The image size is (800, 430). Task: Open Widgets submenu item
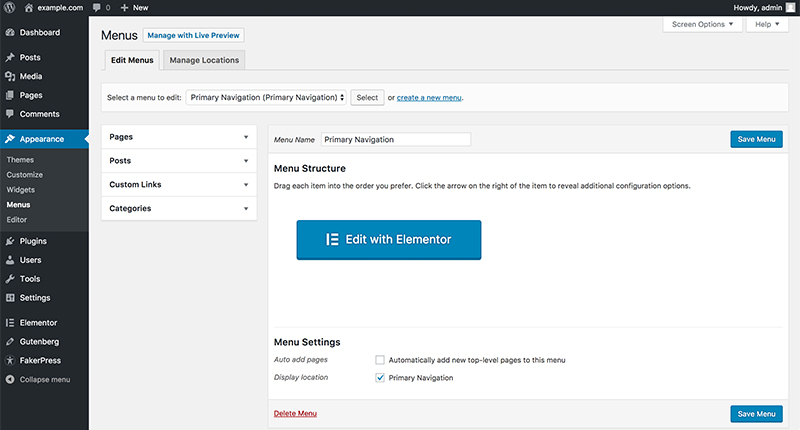(x=21, y=190)
